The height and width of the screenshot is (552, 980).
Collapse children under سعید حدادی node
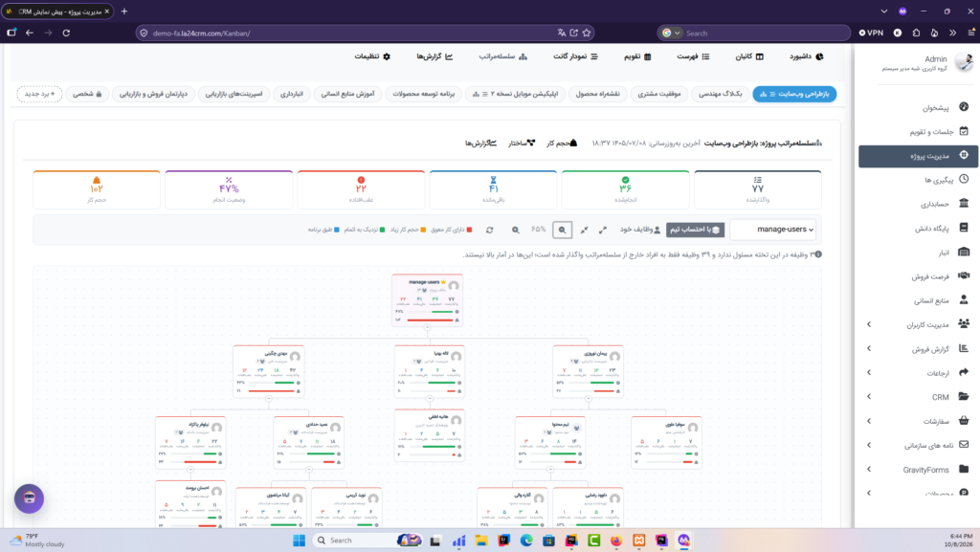pyautogui.click(x=309, y=470)
